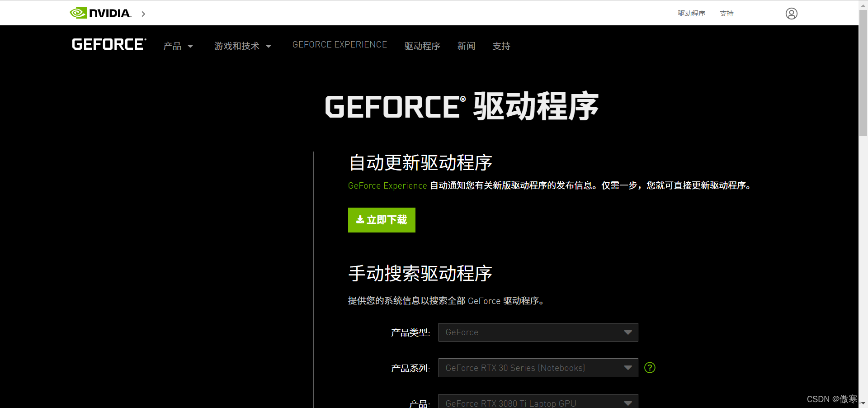This screenshot has width=868, height=408.
Task: Open the 产品 RTX 3080 Ti Laptop dropdown
Action: (x=538, y=401)
